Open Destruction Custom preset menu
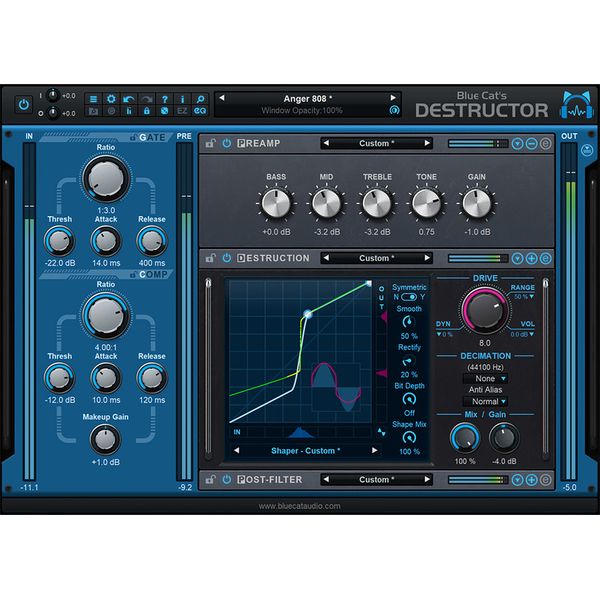The image size is (600, 600). pos(377,258)
